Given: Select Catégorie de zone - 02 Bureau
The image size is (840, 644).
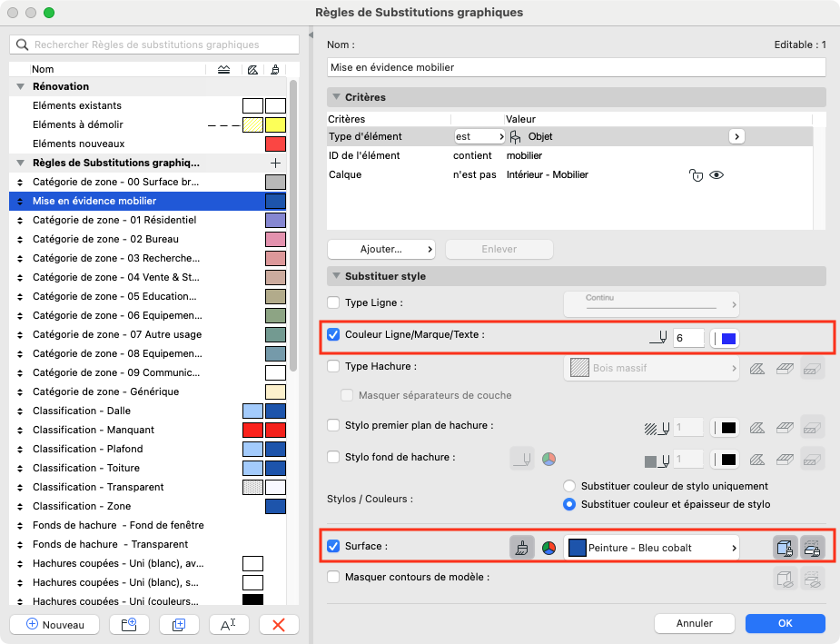Looking at the screenshot, I should tap(148, 239).
